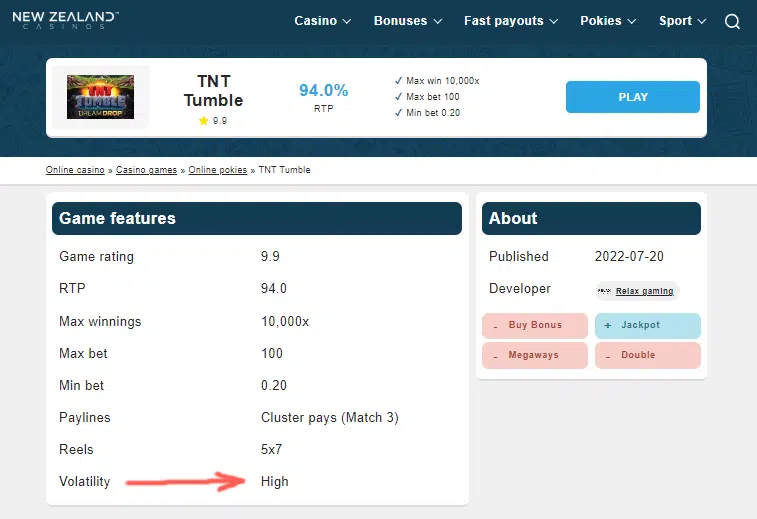This screenshot has width=757, height=519.
Task: Click the TNT Tumble breadcrumb text
Action: coord(284,170)
